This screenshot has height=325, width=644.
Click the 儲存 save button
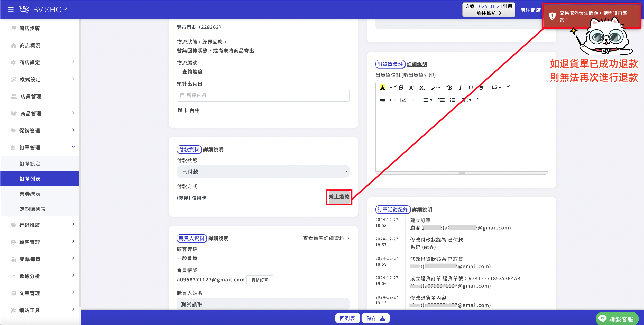pyautogui.click(x=375, y=318)
